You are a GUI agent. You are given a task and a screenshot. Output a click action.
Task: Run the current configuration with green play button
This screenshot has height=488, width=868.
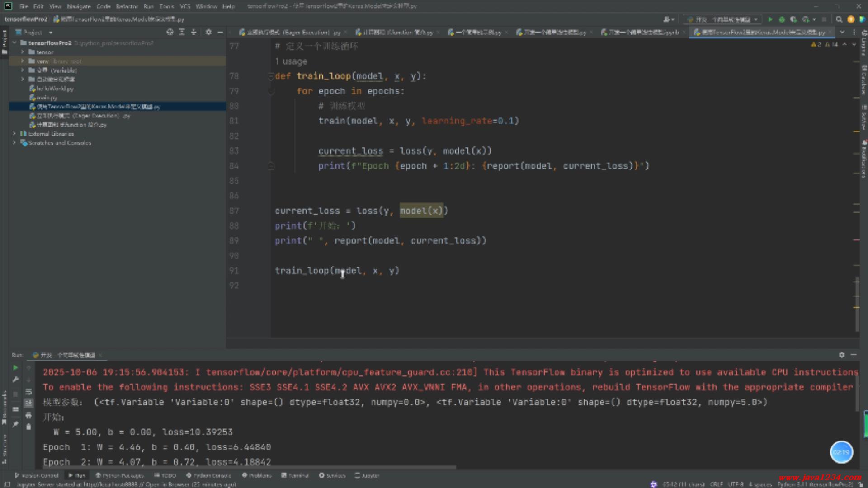(770, 19)
